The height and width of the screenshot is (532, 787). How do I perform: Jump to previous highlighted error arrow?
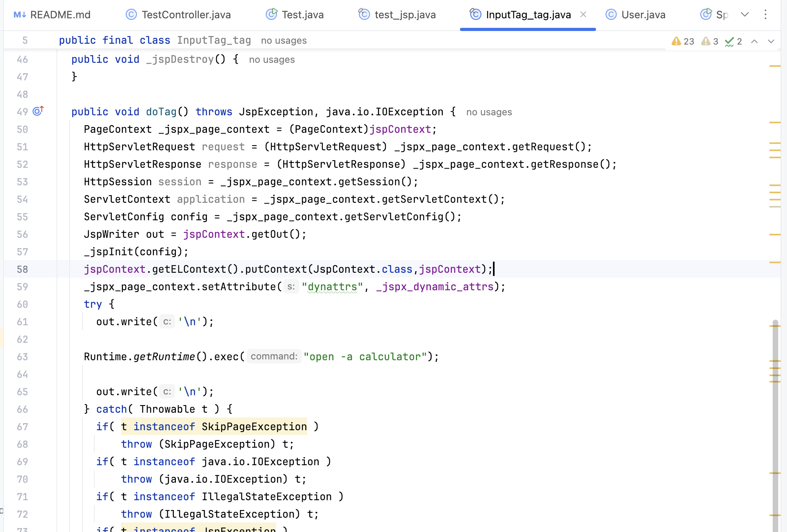754,41
